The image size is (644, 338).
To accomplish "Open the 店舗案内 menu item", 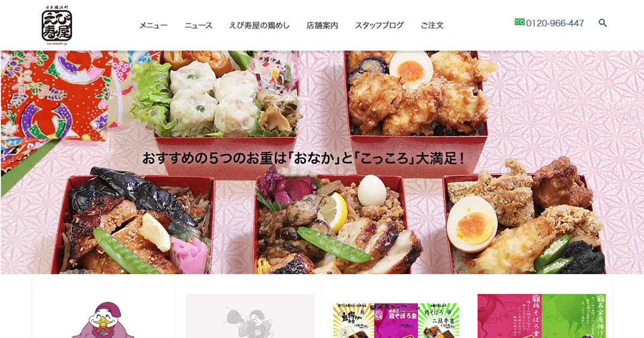I will [x=322, y=25].
